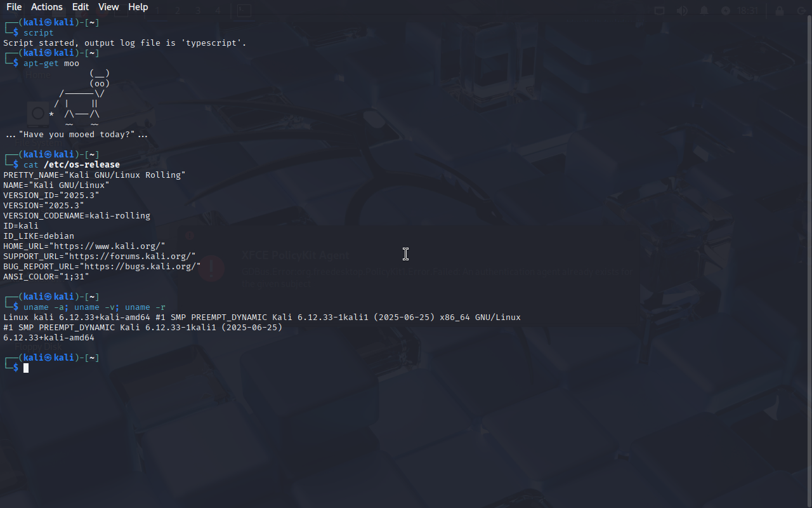Click the blinking cursor at the empty prompt
The image size is (812, 508).
point(26,368)
